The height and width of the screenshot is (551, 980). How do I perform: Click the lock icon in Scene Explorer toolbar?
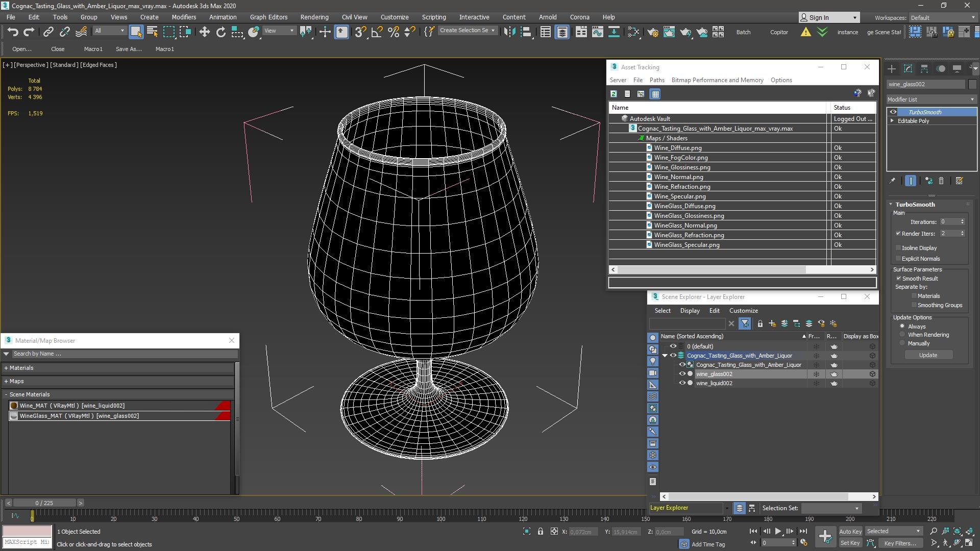point(760,323)
